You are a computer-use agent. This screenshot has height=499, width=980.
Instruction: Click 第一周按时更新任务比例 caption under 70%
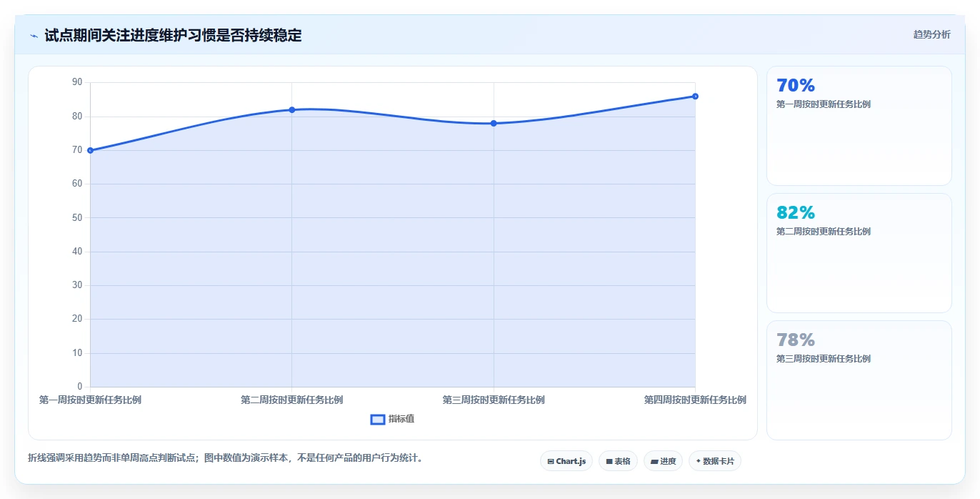click(x=824, y=104)
